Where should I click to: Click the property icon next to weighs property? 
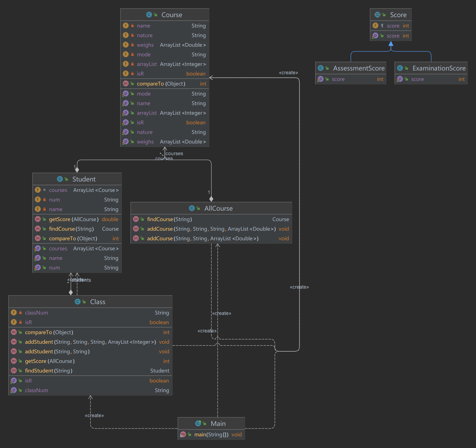125,142
